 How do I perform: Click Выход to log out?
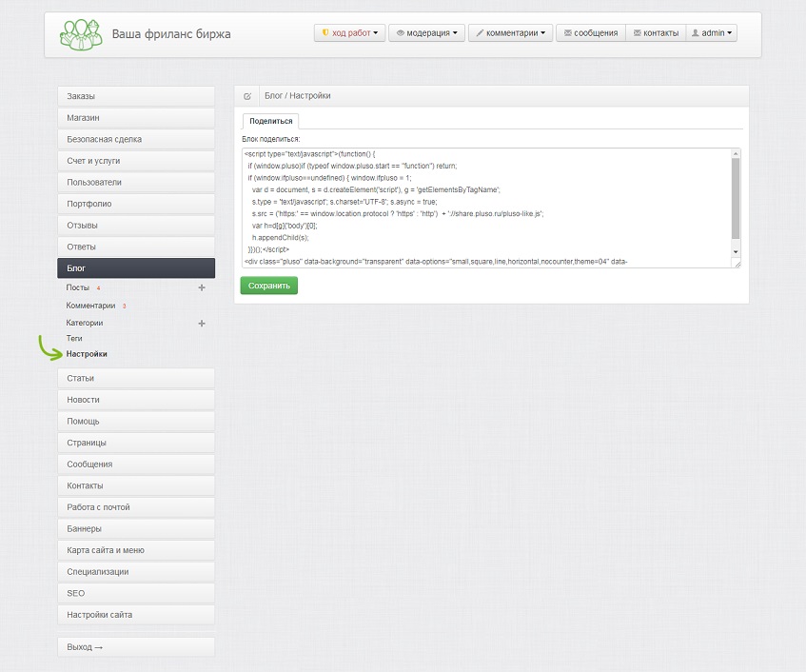point(136,648)
